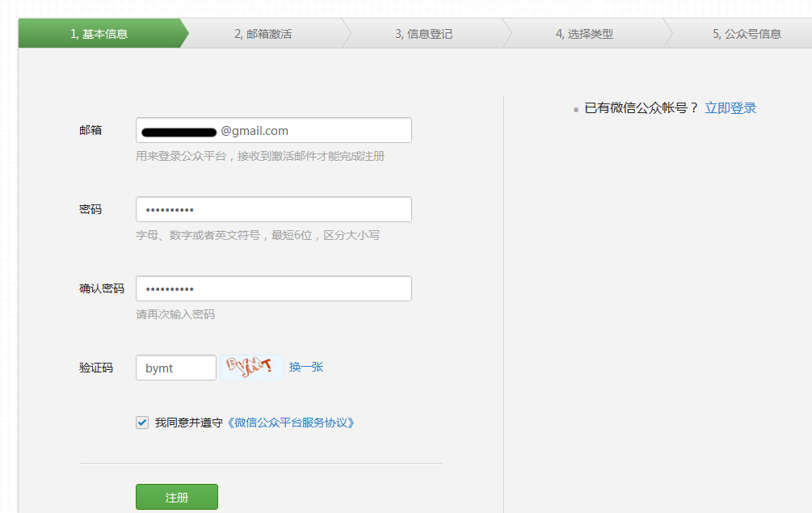Open the 选择类型 step
812x513 pixels.
pyautogui.click(x=584, y=34)
